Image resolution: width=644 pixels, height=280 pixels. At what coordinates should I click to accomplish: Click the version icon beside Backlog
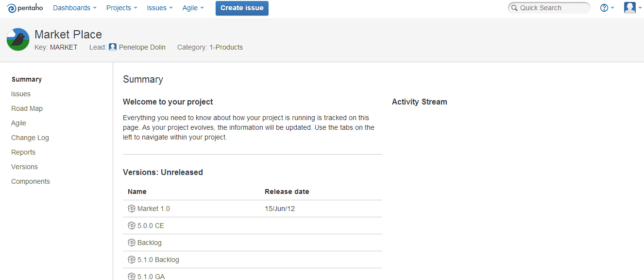coord(131,243)
